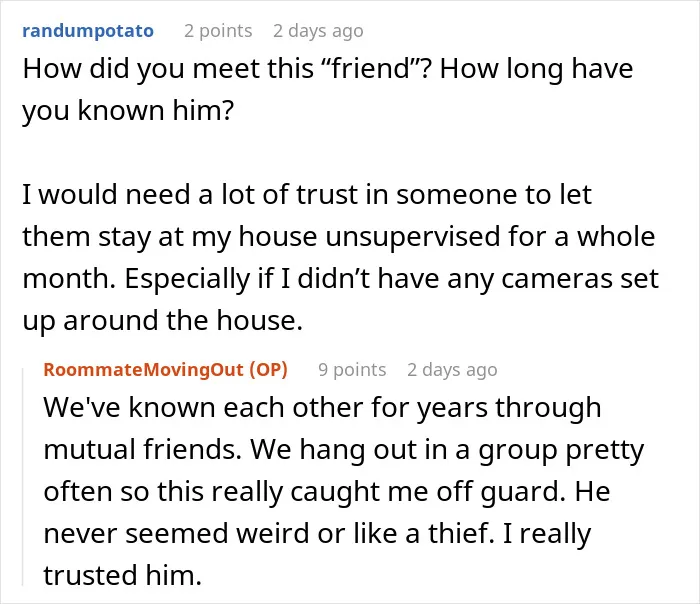700x604 pixels.
Task: Click the "2 points" score on randumpotato's comment
Action: pos(218,31)
